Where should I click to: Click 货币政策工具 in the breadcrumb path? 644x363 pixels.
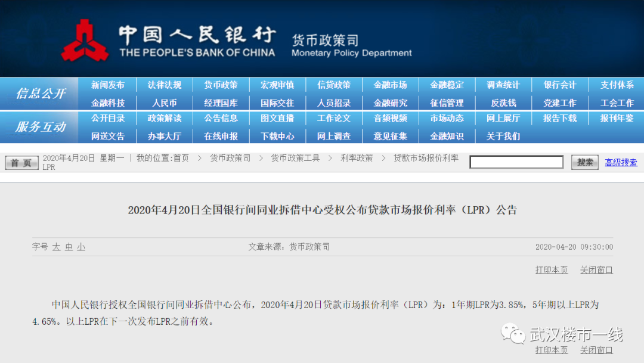[295, 158]
